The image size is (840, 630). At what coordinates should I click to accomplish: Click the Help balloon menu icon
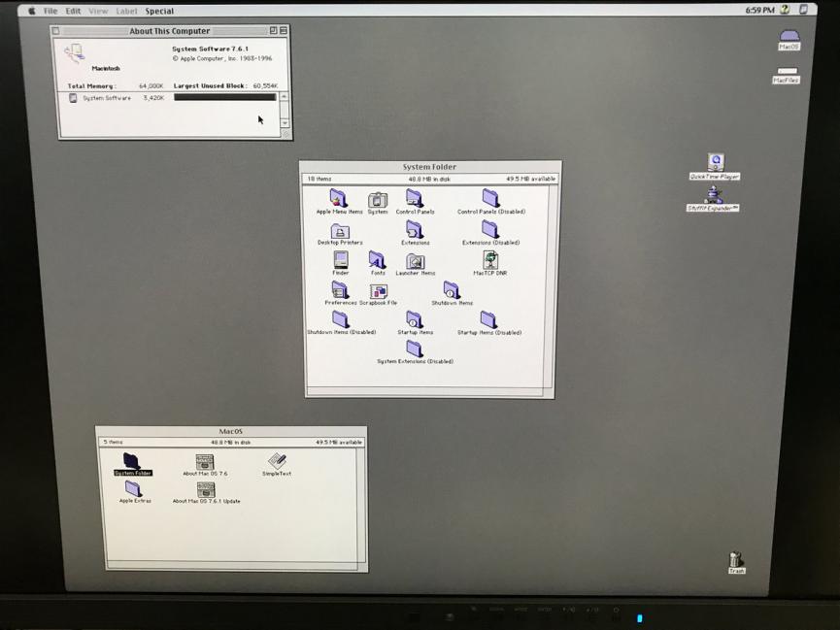pos(784,10)
